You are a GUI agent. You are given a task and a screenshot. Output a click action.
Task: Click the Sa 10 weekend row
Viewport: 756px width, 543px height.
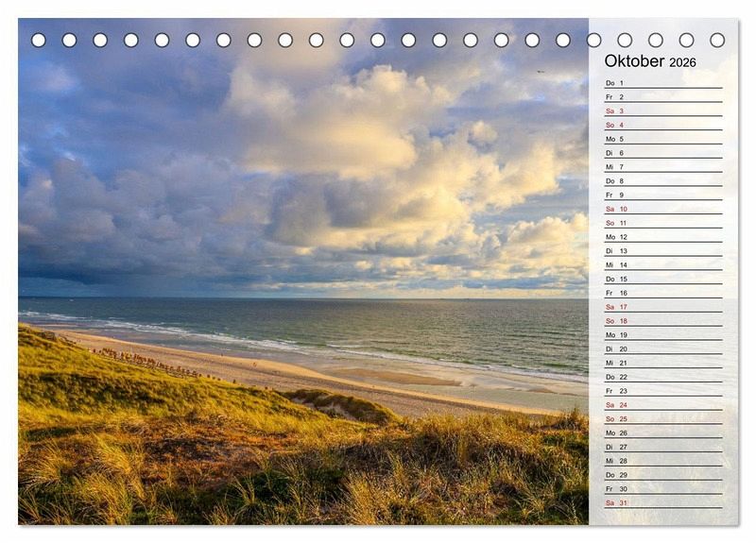click(661, 209)
